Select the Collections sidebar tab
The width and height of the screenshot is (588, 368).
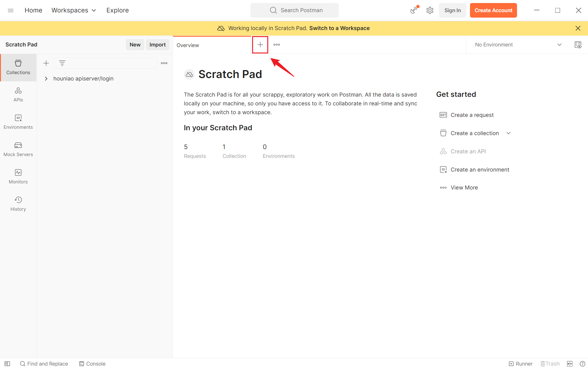(18, 67)
